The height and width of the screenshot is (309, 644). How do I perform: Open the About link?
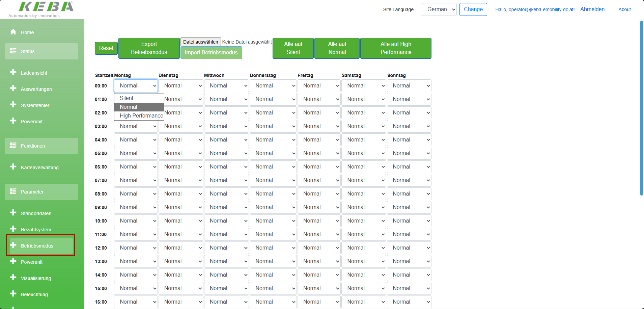[625, 9]
